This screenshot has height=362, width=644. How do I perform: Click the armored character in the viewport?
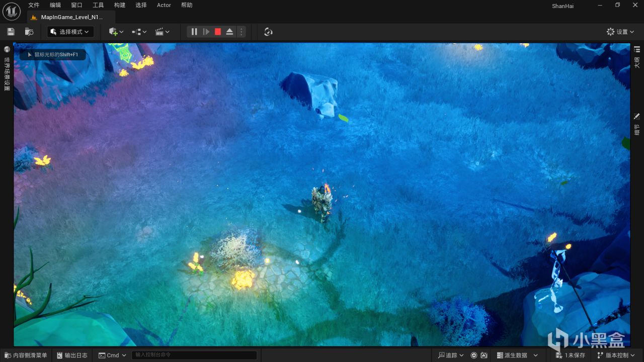point(321,204)
